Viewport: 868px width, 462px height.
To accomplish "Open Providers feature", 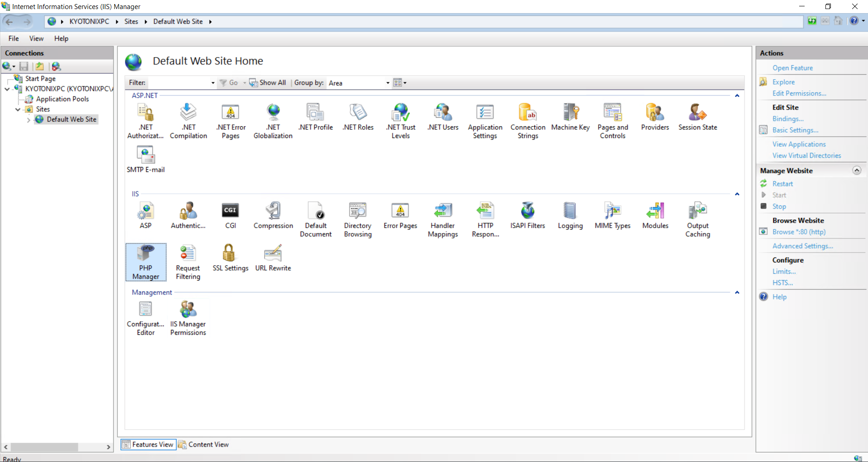I will pyautogui.click(x=655, y=117).
